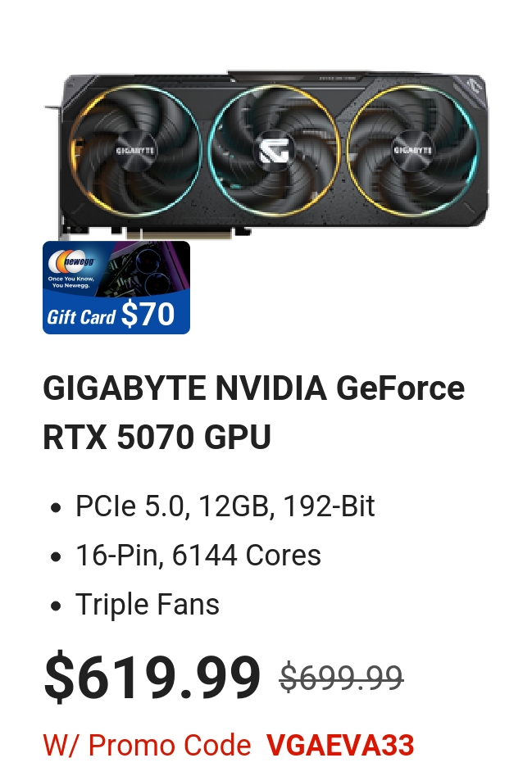Viewport: 532px width, 767px height.
Task: Copy the VGAEVA33 promo code text
Action: point(340,745)
